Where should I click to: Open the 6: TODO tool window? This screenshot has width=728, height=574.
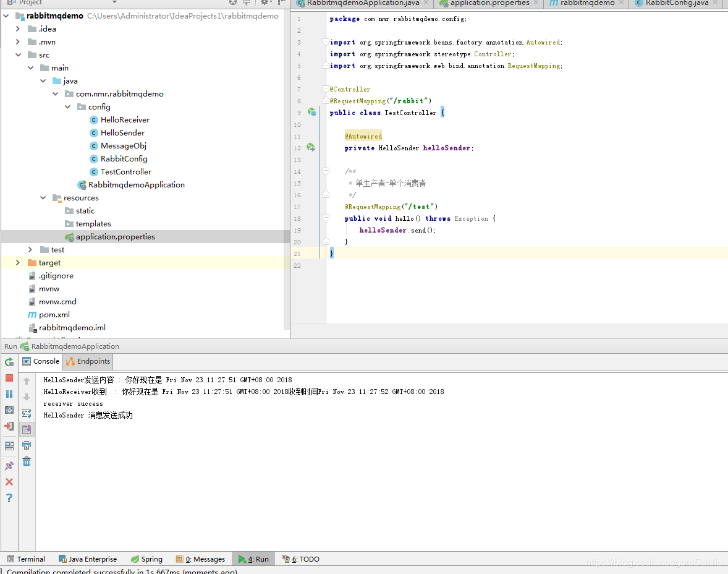tap(301, 559)
